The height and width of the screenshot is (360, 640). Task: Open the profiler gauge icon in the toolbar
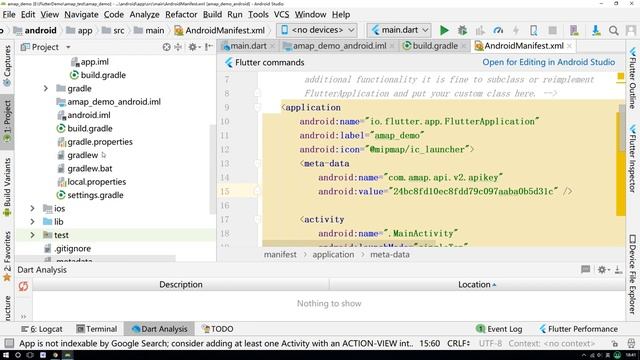pos(498,30)
